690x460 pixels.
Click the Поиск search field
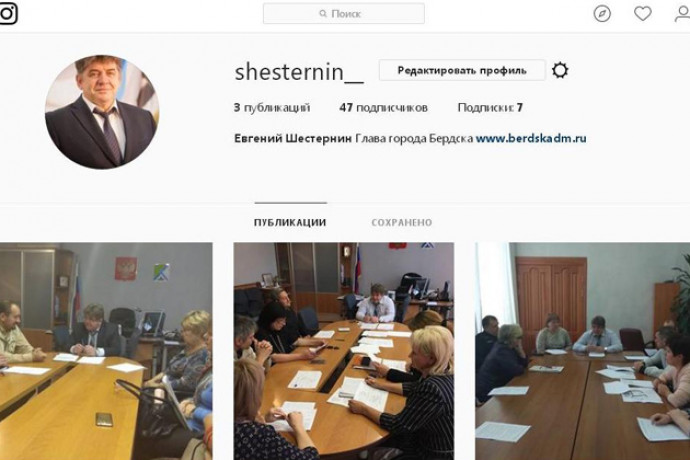(344, 14)
